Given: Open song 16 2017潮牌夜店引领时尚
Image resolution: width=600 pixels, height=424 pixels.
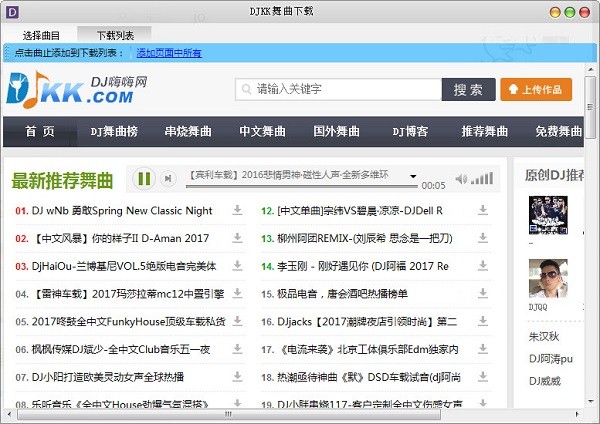Looking at the screenshot, I should point(367,321).
